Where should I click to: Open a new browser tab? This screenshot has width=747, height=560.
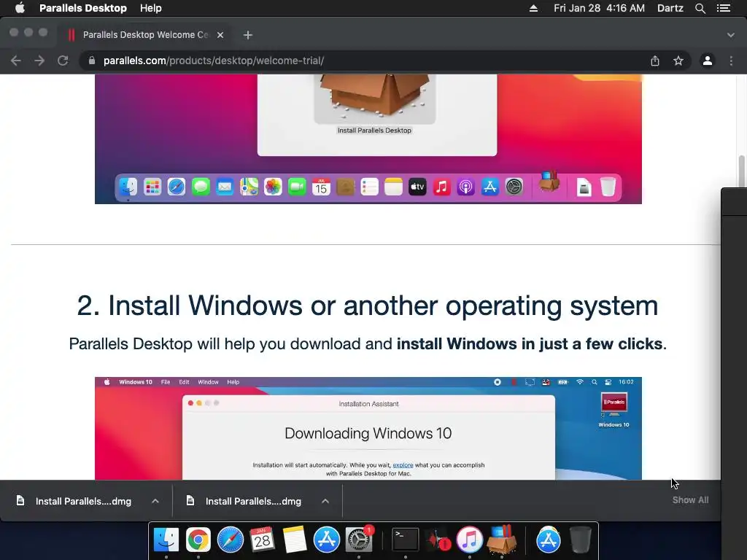click(x=248, y=35)
